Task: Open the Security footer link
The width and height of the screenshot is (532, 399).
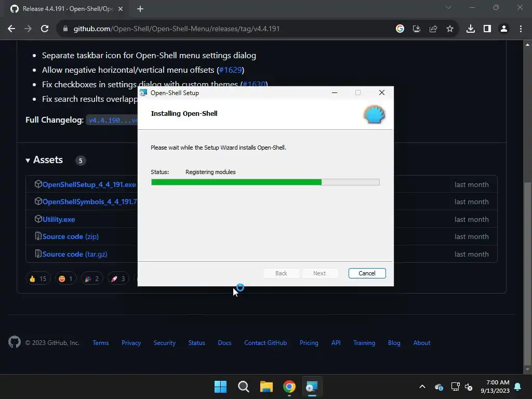Action: coord(165,343)
